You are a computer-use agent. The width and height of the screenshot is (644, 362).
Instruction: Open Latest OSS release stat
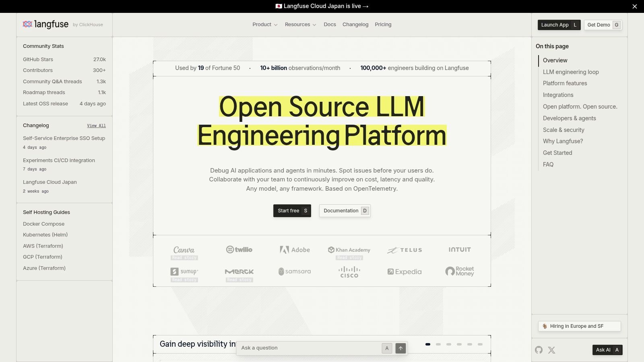pyautogui.click(x=64, y=104)
